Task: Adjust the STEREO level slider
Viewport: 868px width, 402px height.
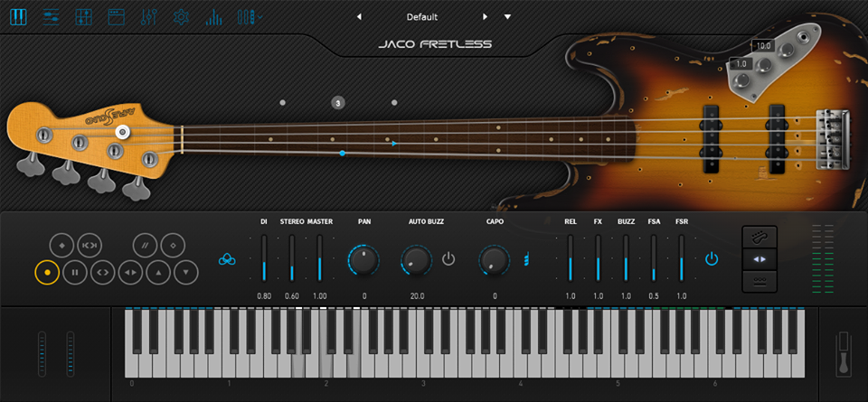Action: tap(292, 258)
